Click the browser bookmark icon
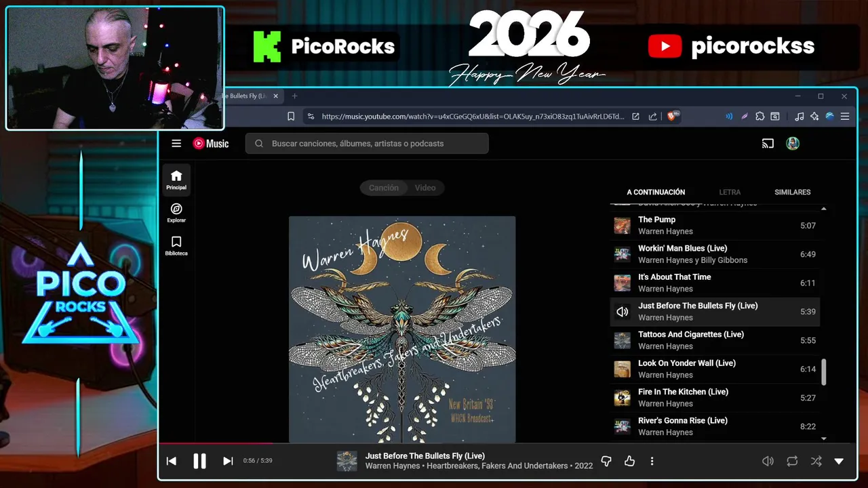Image resolution: width=868 pixels, height=488 pixels. click(x=291, y=117)
